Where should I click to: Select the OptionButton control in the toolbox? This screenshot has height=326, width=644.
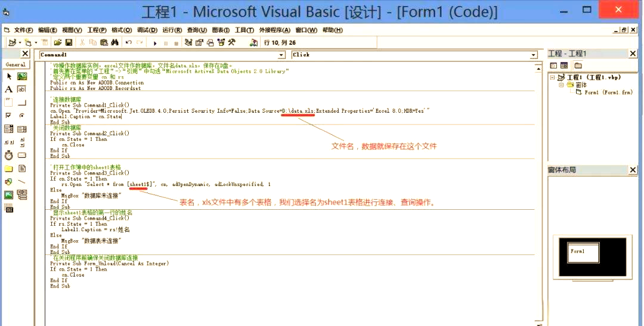[x=22, y=116]
